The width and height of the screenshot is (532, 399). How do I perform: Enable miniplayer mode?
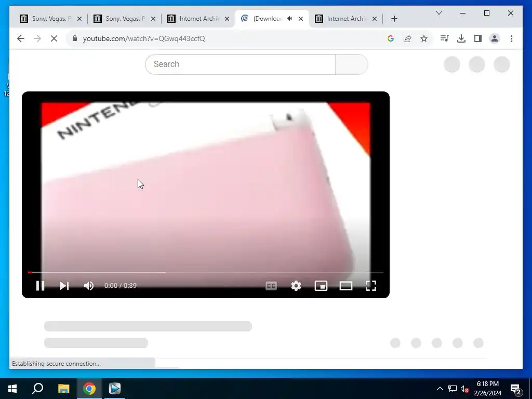[x=321, y=286]
